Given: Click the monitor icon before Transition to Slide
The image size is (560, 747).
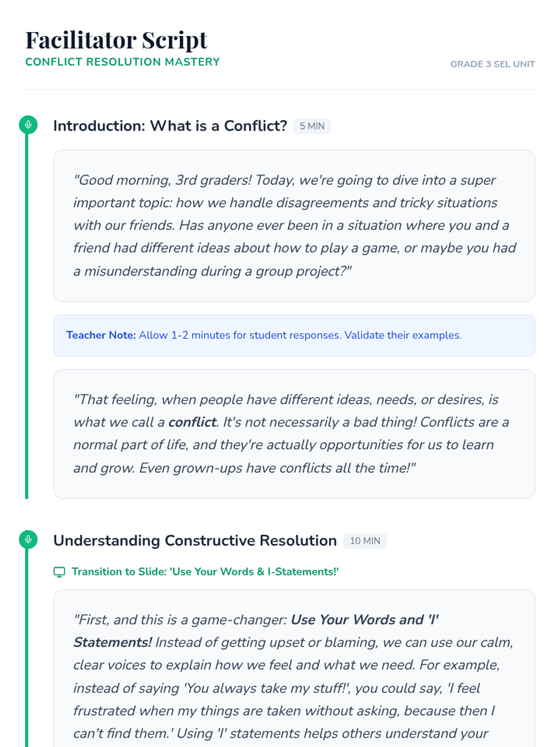Looking at the screenshot, I should point(59,572).
